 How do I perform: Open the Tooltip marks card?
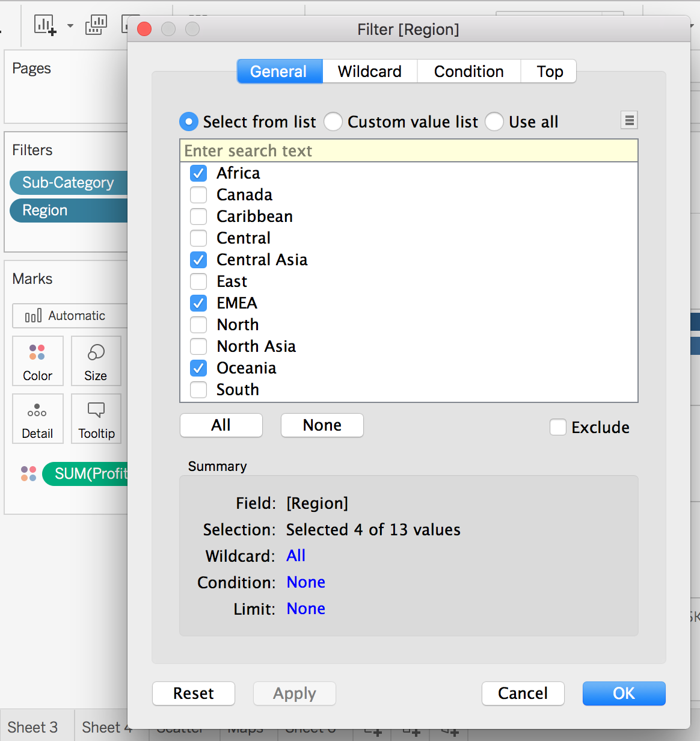96,419
